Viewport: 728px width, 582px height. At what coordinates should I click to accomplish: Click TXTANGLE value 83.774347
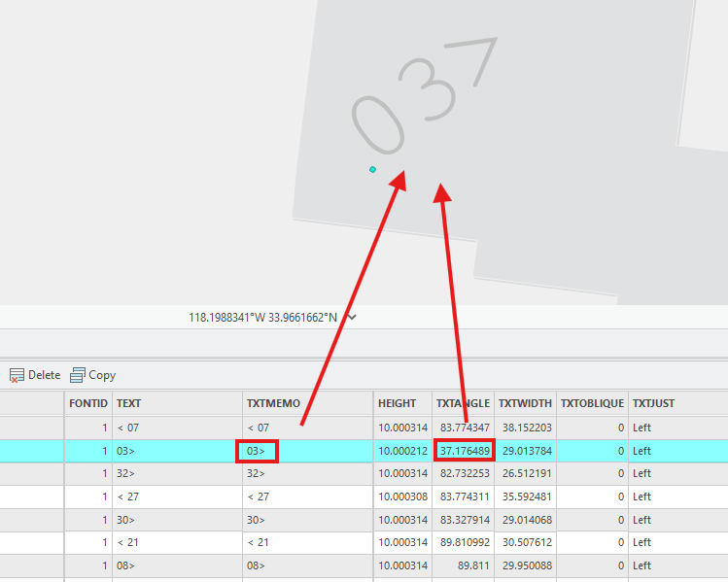click(465, 428)
